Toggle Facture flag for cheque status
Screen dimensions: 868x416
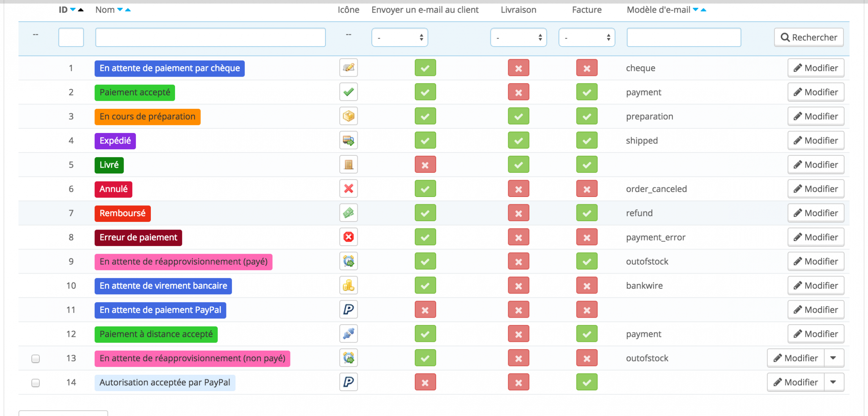click(587, 68)
